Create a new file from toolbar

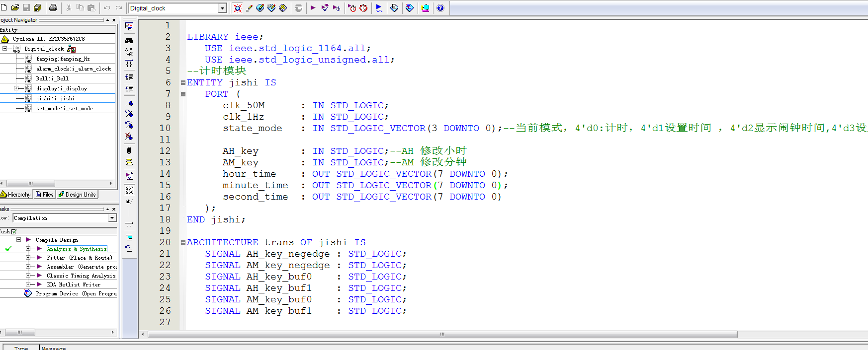[x=4, y=7]
